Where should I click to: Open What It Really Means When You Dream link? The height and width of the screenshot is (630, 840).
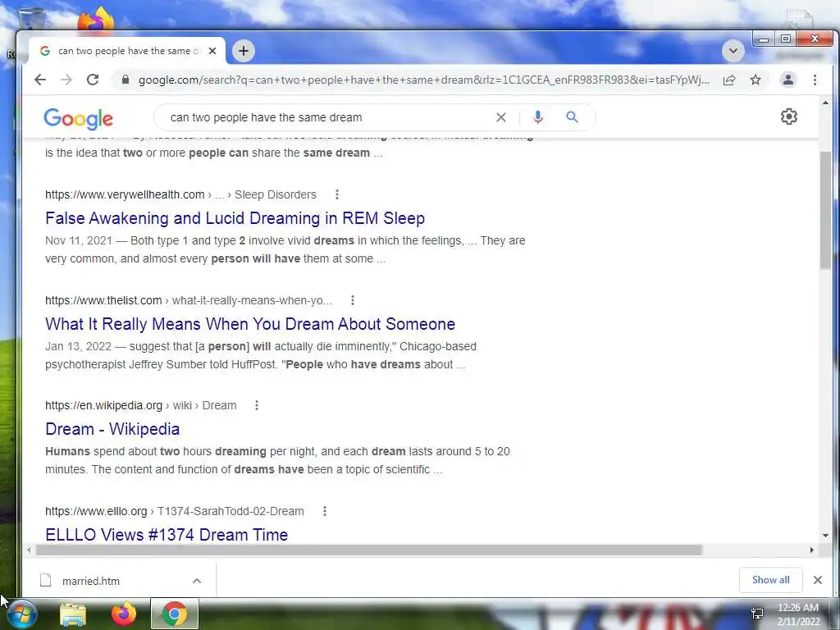tap(250, 323)
